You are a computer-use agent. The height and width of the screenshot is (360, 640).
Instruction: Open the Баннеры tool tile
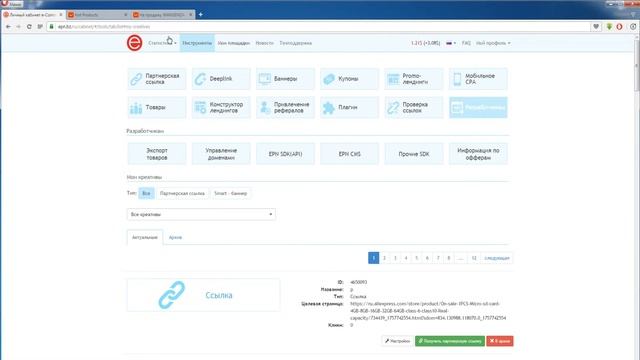click(x=285, y=79)
